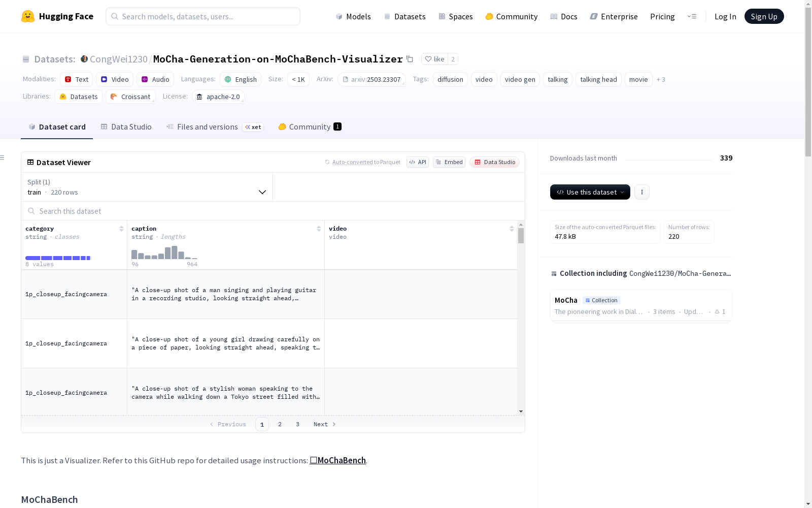Switch to the Data Studio tab
This screenshot has width=812, height=508.
click(126, 127)
